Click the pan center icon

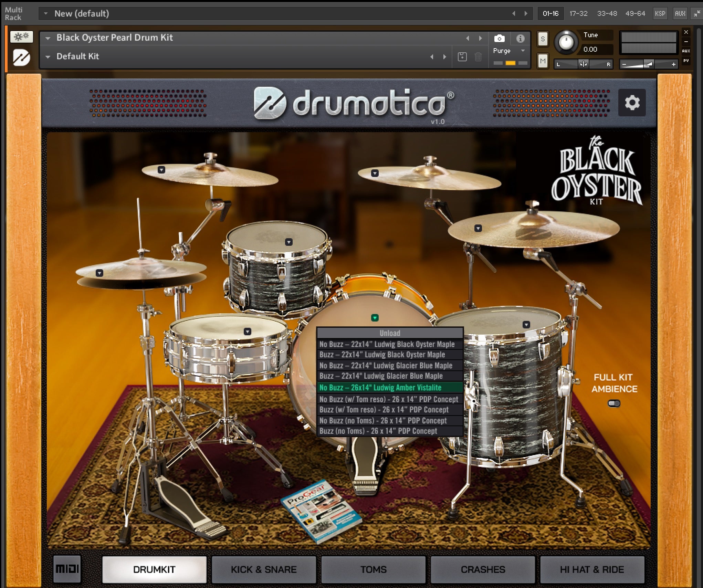pos(583,64)
